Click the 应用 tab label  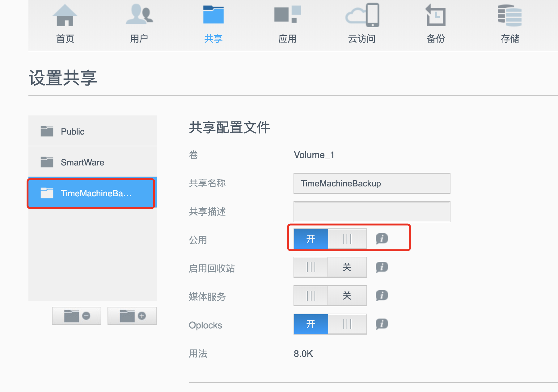(288, 39)
